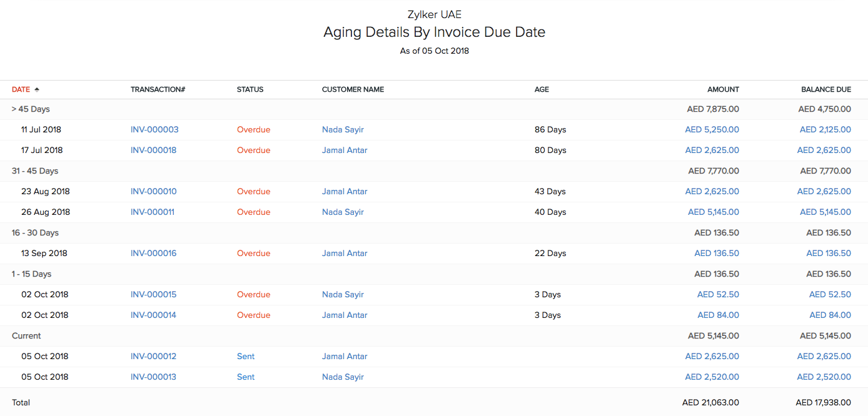Open customer Nada Sayir from the first row
Image resolution: width=868 pixels, height=416 pixels.
343,129
